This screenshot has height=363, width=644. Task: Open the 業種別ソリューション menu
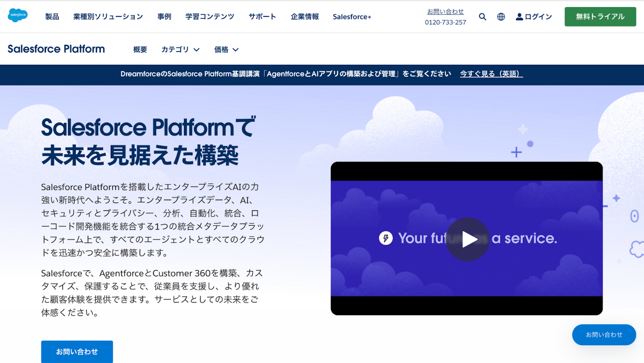point(108,17)
